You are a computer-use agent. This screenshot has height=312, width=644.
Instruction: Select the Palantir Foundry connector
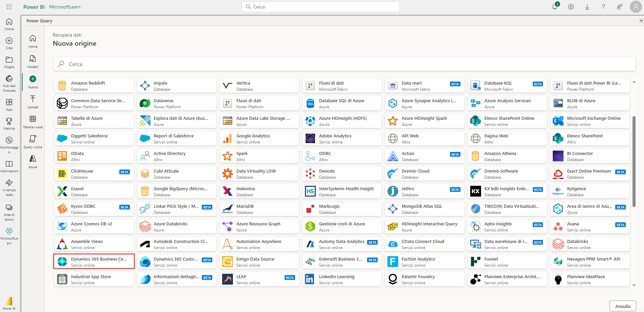[x=425, y=279]
